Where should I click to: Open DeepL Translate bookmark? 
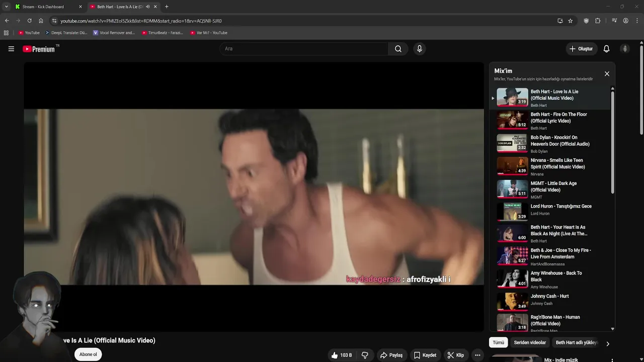click(x=66, y=33)
